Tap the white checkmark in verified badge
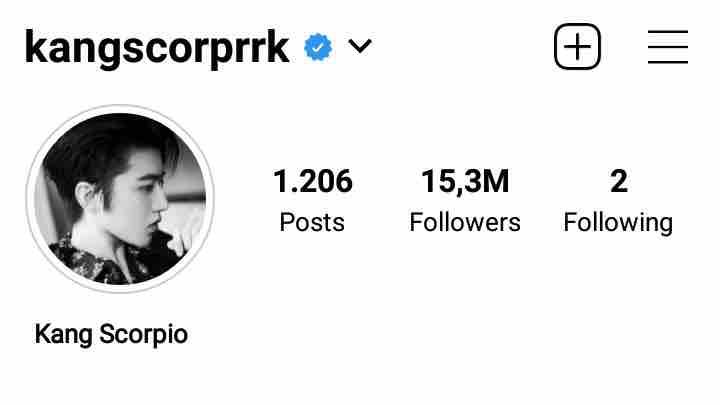The width and height of the screenshot is (720, 405). pyautogui.click(x=318, y=47)
